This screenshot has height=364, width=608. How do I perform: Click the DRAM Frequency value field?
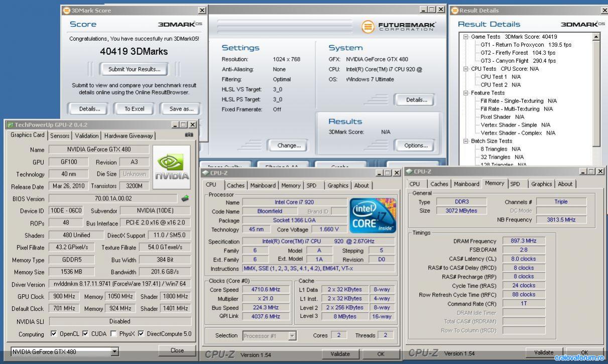coord(524,241)
